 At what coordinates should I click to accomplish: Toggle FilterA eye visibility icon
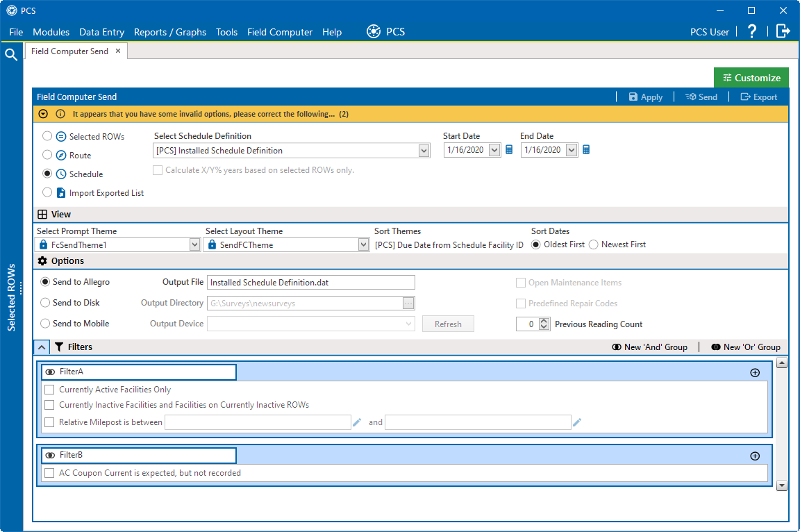(50, 372)
